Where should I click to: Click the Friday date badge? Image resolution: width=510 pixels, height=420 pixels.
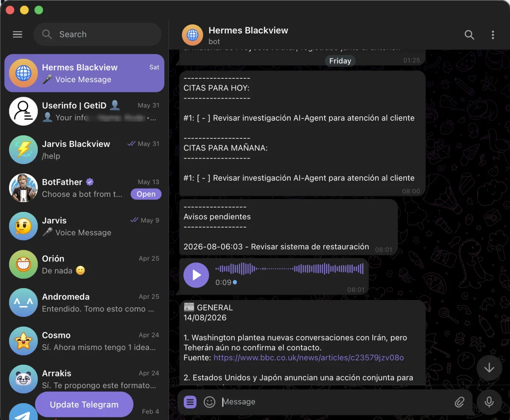pos(340,61)
